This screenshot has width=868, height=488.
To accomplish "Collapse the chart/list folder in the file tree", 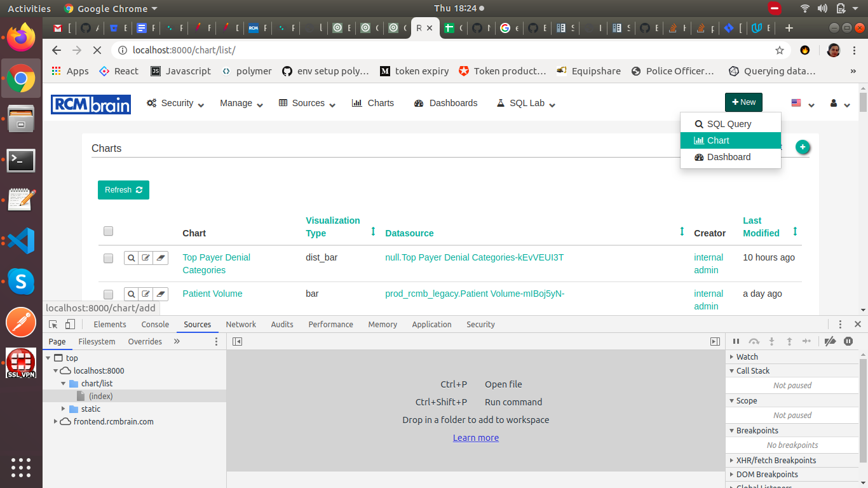I will tap(64, 383).
